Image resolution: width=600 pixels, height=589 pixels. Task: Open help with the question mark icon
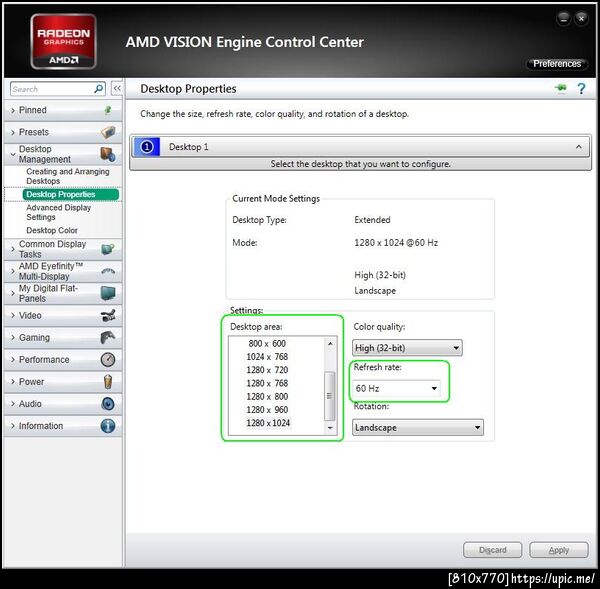coord(581,89)
